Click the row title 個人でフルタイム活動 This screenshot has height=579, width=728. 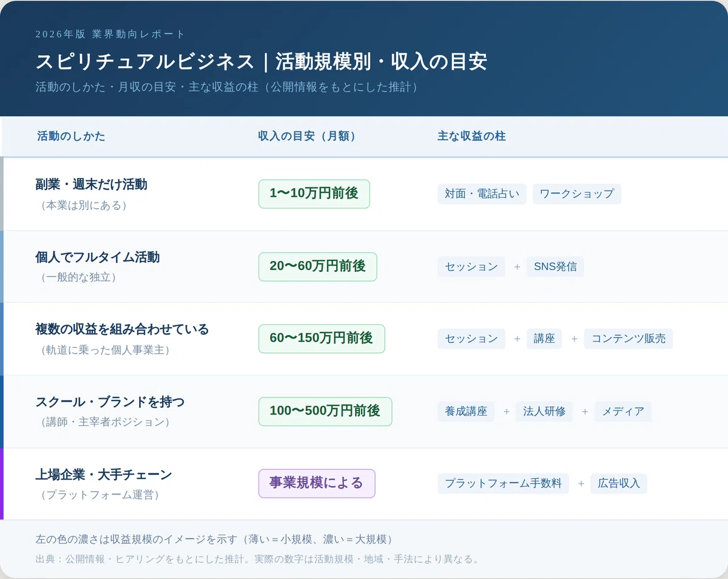tap(98, 257)
